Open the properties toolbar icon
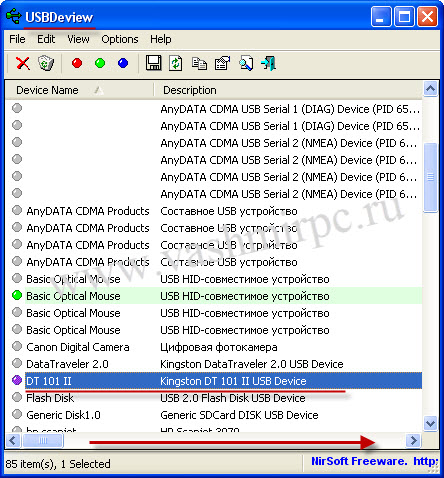Screen dimensions: 444x478 (x=222, y=63)
